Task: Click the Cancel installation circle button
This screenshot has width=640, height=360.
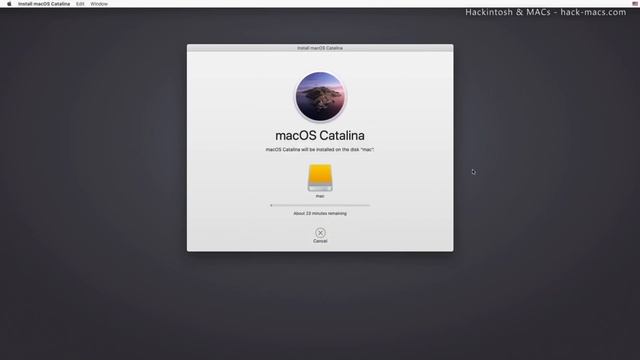Action: (x=320, y=233)
